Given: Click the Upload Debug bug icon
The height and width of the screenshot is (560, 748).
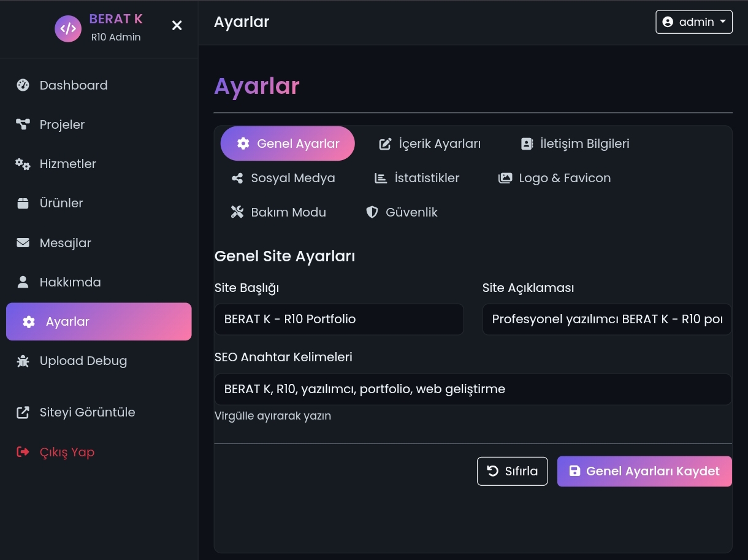Looking at the screenshot, I should pyautogui.click(x=23, y=361).
